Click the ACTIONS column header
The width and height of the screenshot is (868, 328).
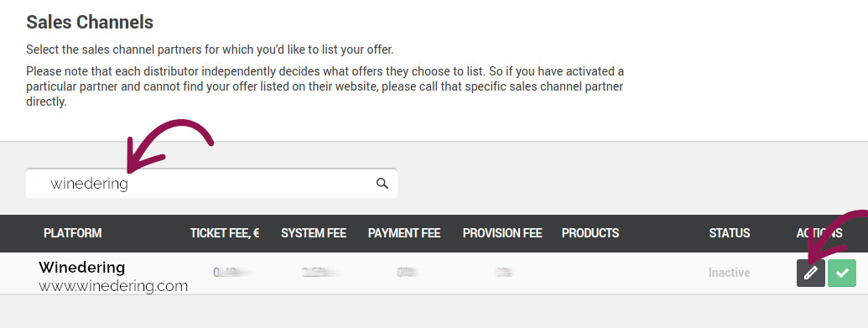click(819, 233)
